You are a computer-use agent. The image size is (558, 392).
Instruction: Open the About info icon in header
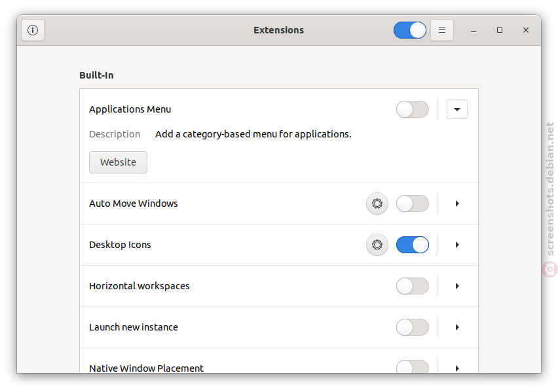click(x=33, y=30)
